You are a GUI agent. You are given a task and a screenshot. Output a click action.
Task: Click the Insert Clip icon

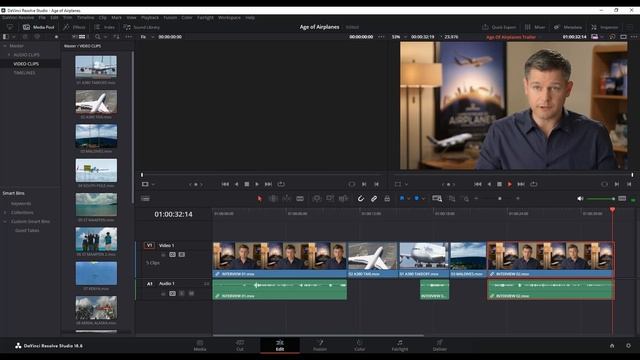click(317, 199)
